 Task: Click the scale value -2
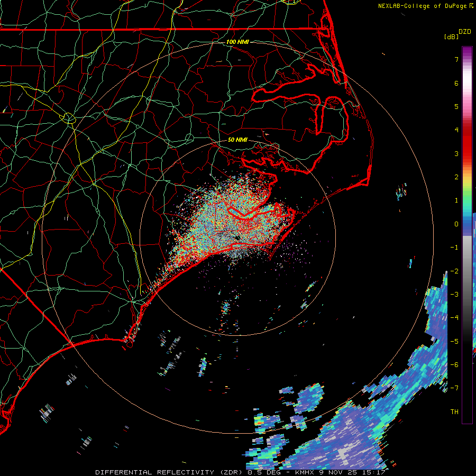[x=454, y=271]
